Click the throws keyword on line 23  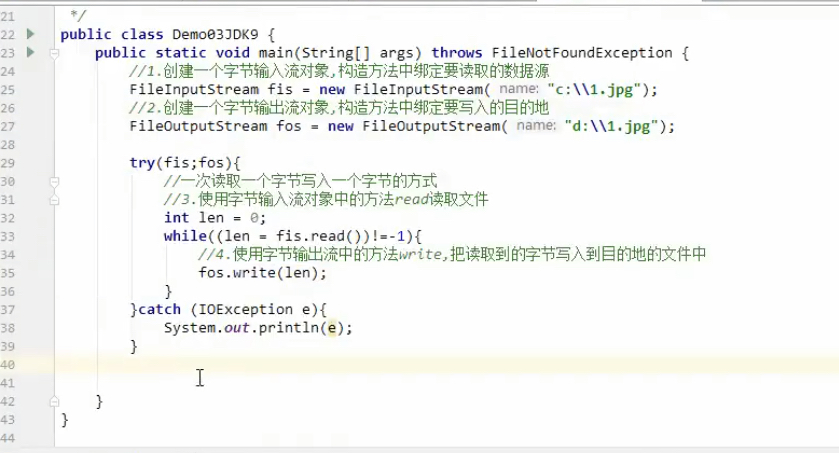(x=456, y=53)
